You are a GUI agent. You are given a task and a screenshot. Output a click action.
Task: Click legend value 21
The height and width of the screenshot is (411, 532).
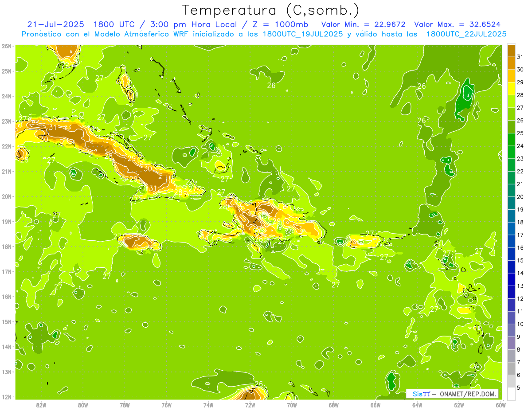(x=520, y=184)
